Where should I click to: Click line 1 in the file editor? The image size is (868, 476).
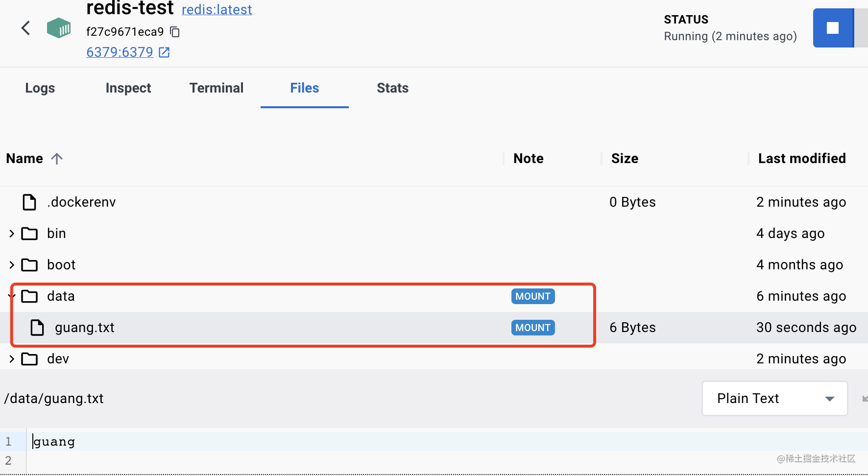(196, 442)
